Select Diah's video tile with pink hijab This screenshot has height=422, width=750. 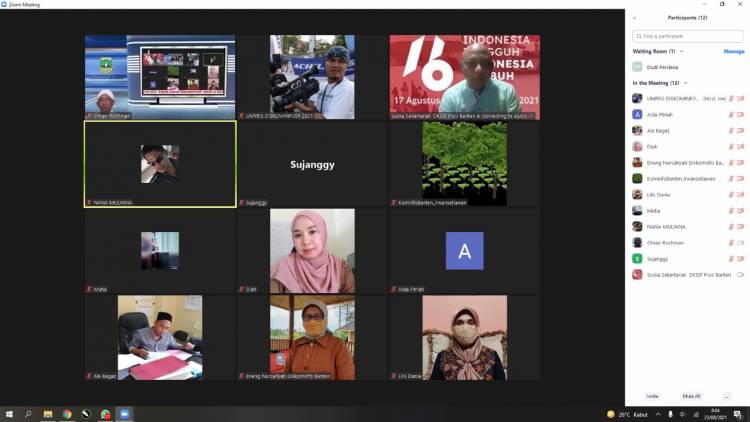tap(312, 251)
